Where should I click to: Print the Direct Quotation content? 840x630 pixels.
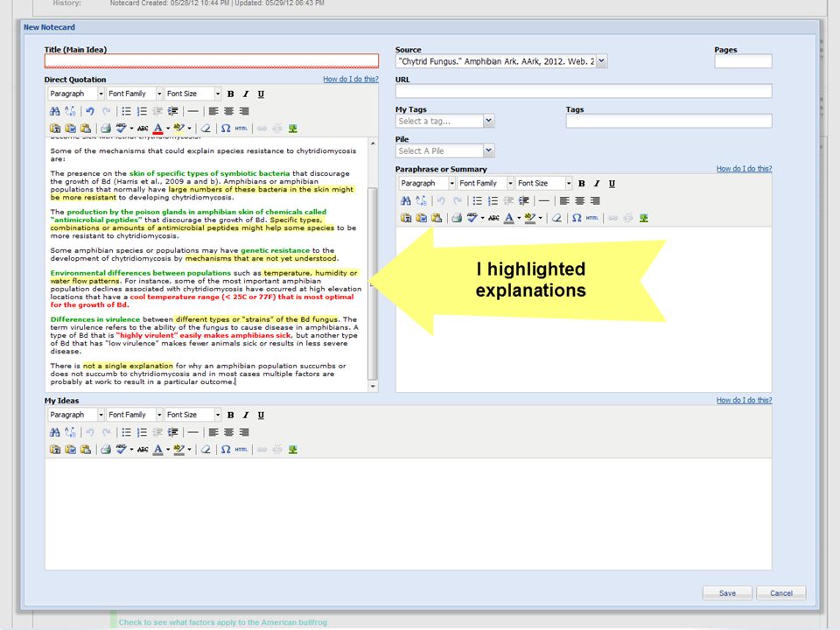[x=106, y=128]
